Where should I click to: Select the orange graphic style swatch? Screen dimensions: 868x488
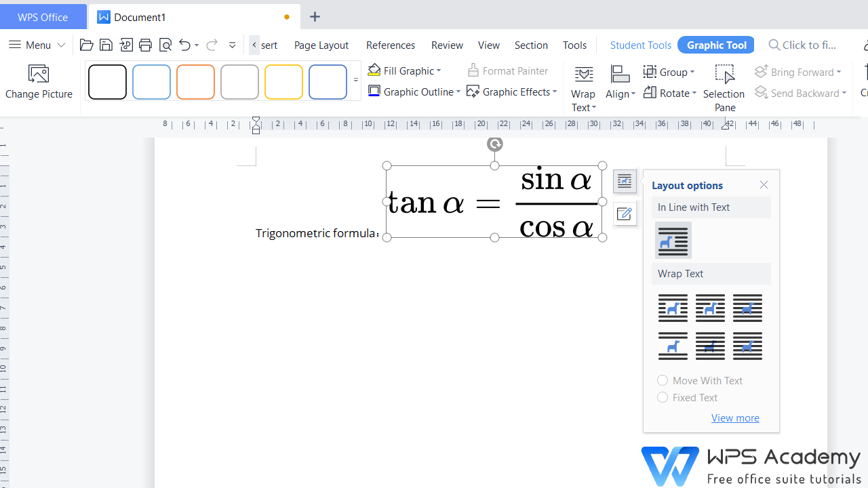[195, 81]
